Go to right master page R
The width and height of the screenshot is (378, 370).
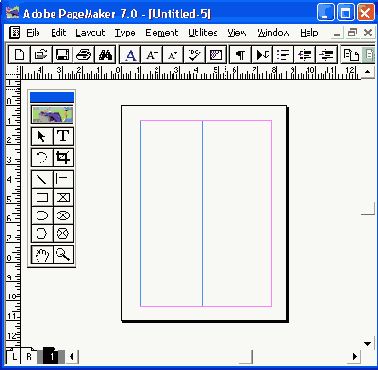[29, 357]
